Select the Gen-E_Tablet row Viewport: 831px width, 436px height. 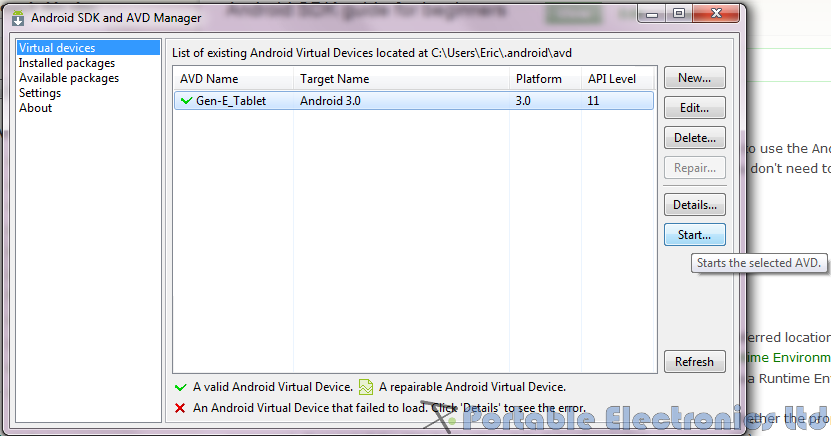click(x=414, y=101)
